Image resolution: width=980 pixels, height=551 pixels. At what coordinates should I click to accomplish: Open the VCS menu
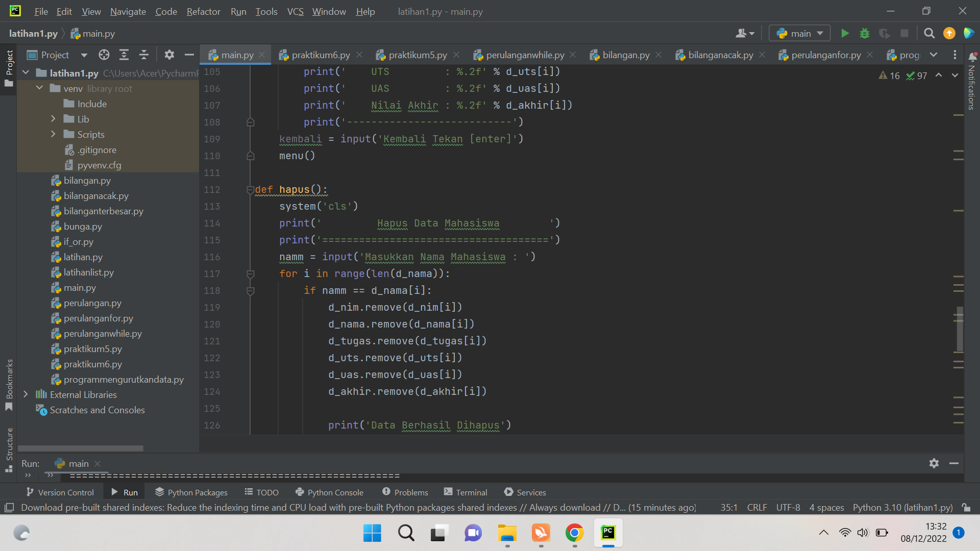click(x=295, y=11)
